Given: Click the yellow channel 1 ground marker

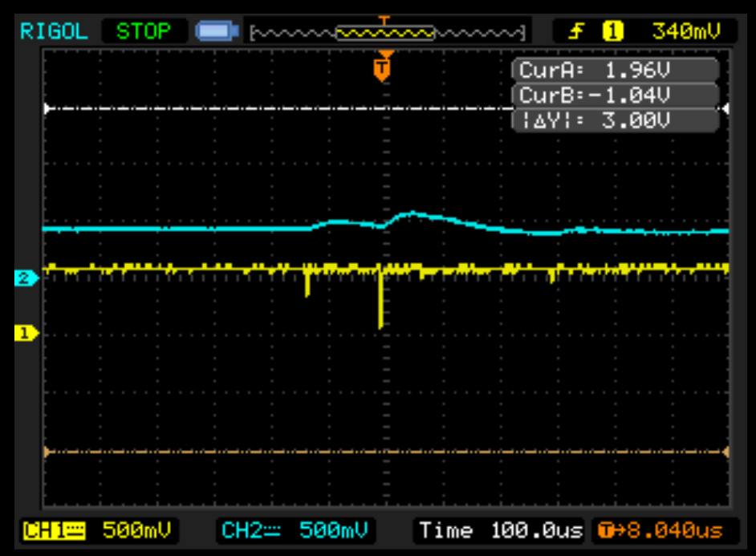Looking at the screenshot, I should point(25,332).
